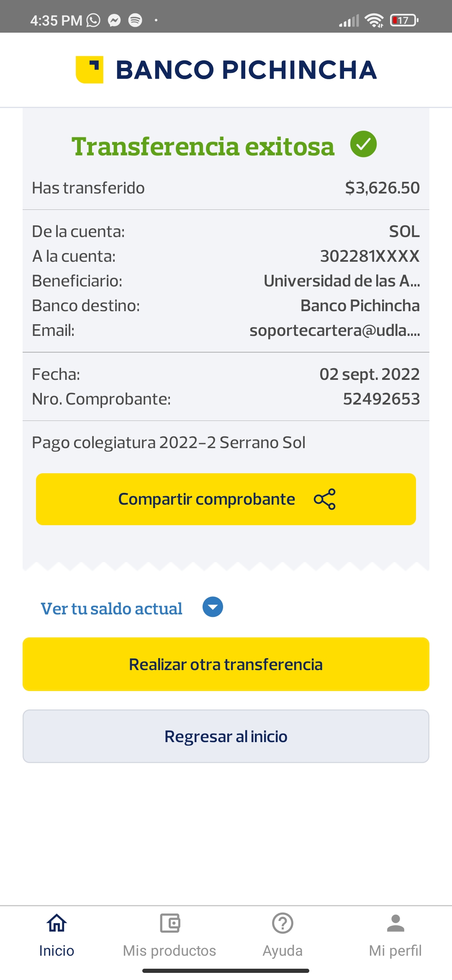Screen dimensions: 452x980
Task: Tap the Banco Pichincha yellow logo icon
Action: (x=89, y=70)
